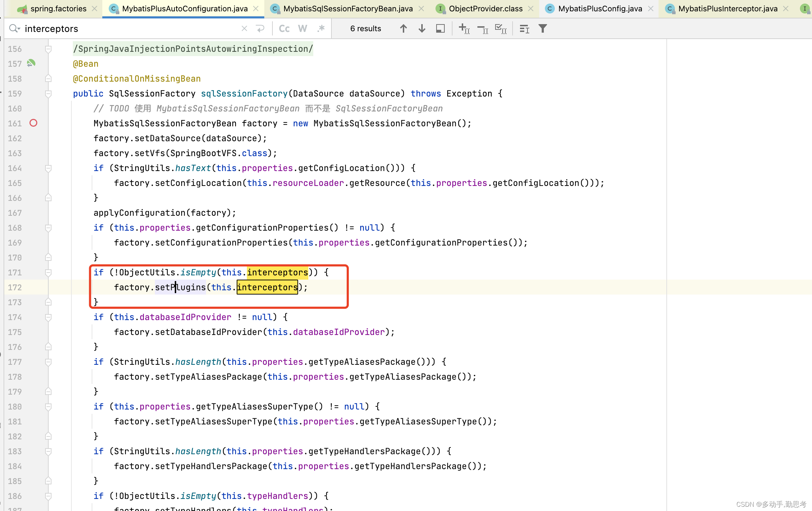Toggle regex search option
The width and height of the screenshot is (812, 511).
point(321,29)
